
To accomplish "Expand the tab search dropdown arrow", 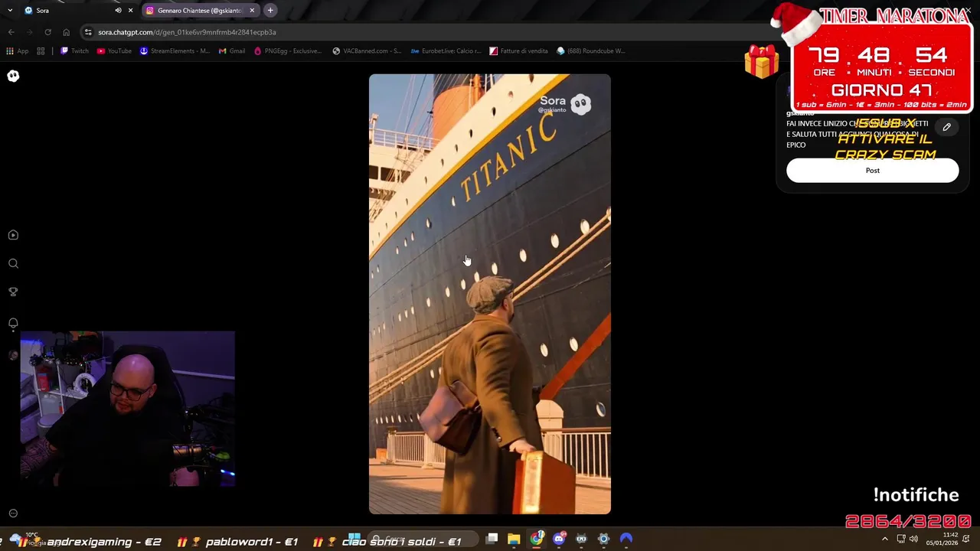I will tap(10, 11).
